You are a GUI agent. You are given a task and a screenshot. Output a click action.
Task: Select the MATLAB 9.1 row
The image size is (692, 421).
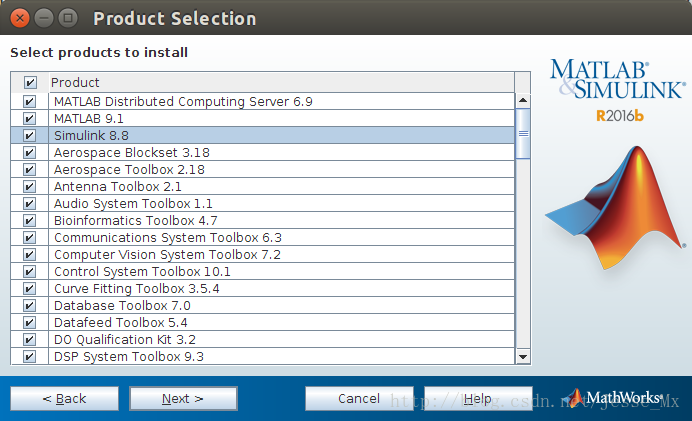click(280, 118)
